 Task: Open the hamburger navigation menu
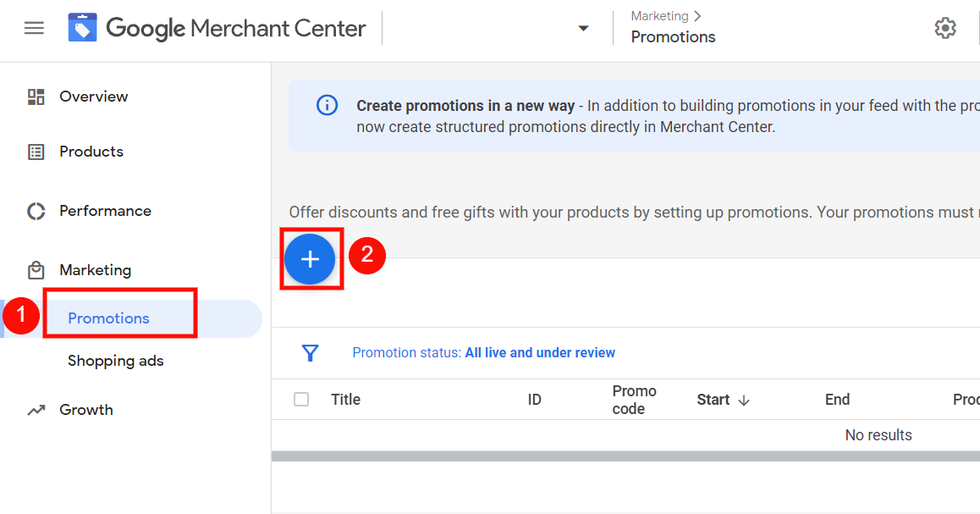click(35, 28)
